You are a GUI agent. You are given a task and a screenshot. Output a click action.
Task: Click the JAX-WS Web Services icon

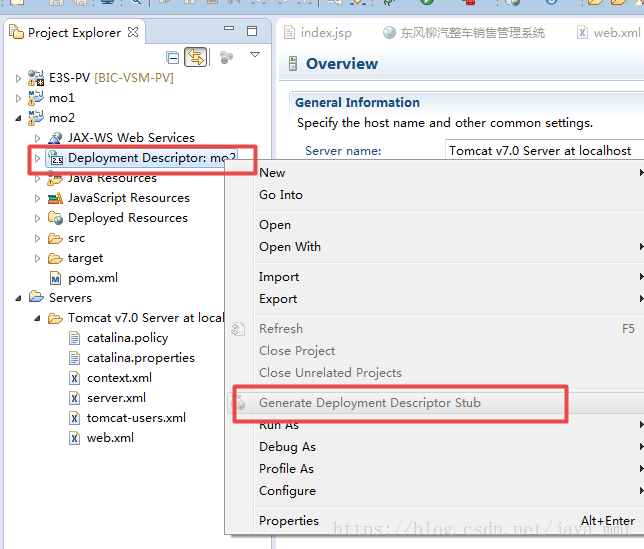(55, 138)
